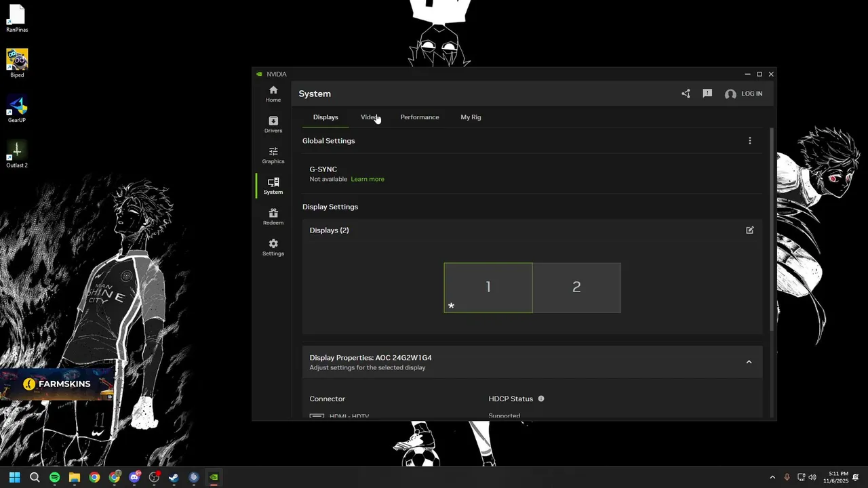
Task: Select display 1 in the arrangement
Action: (488, 287)
